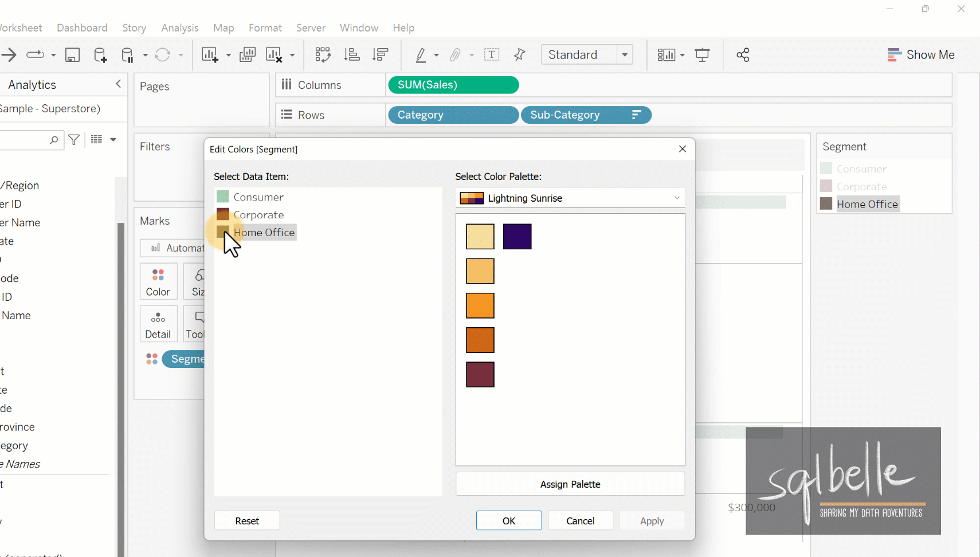Click the forward arrow icon
Screen dimensions: 980x557
point(9,55)
